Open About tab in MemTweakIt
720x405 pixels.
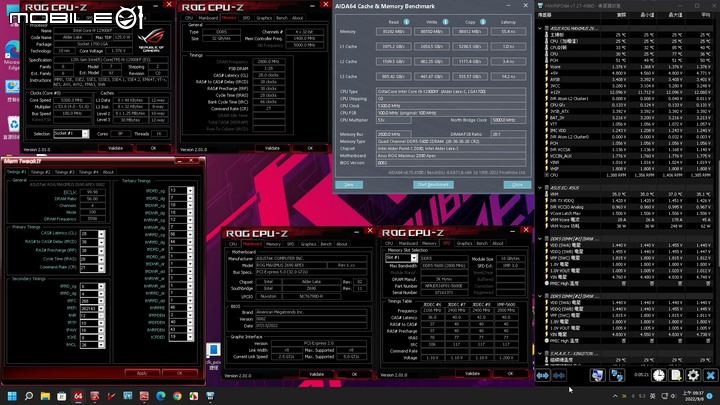click(x=108, y=172)
